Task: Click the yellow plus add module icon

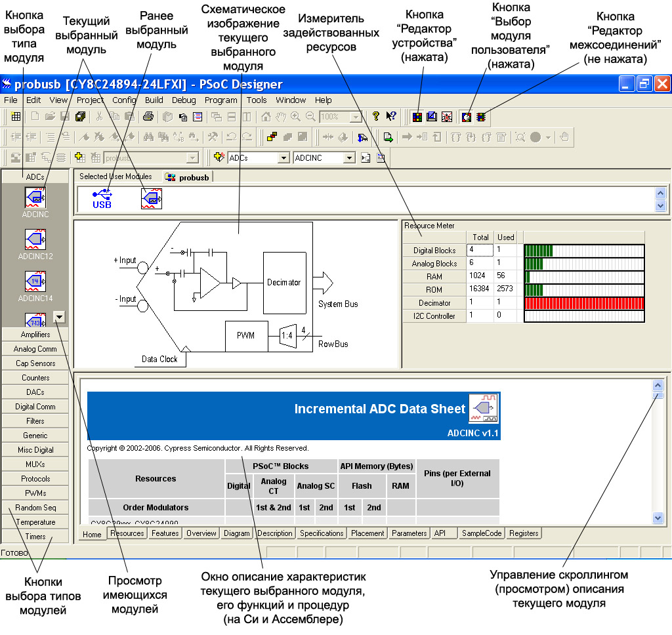Action: pyautogui.click(x=79, y=157)
